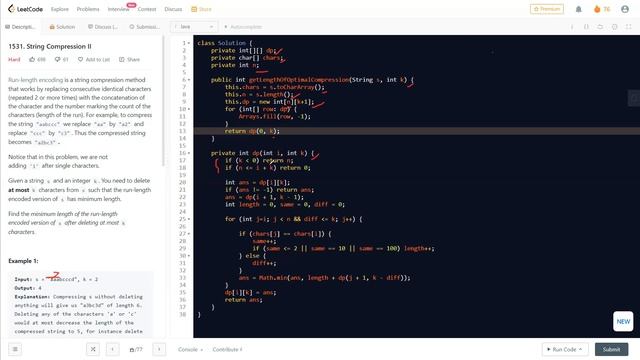
Task: View the streak flame counter
Action: click(x=602, y=9)
